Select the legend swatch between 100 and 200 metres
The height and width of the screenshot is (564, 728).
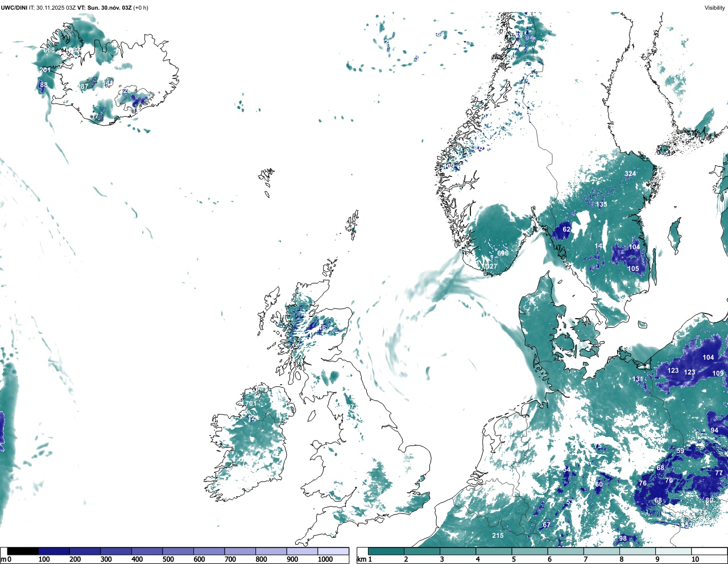[x=54, y=551]
